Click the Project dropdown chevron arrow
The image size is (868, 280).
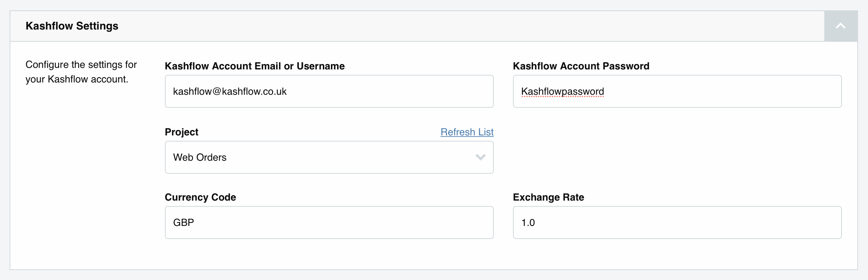pos(480,157)
